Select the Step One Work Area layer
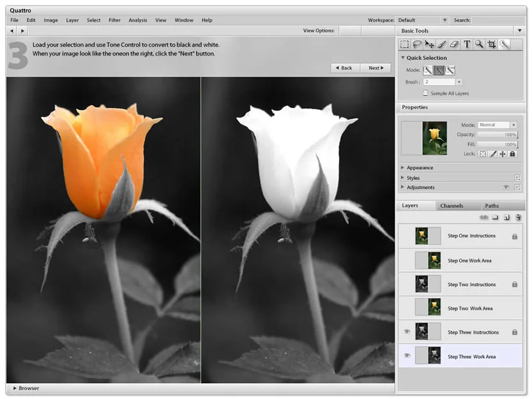Image resolution: width=532 pixels, height=399 pixels. coord(460,260)
